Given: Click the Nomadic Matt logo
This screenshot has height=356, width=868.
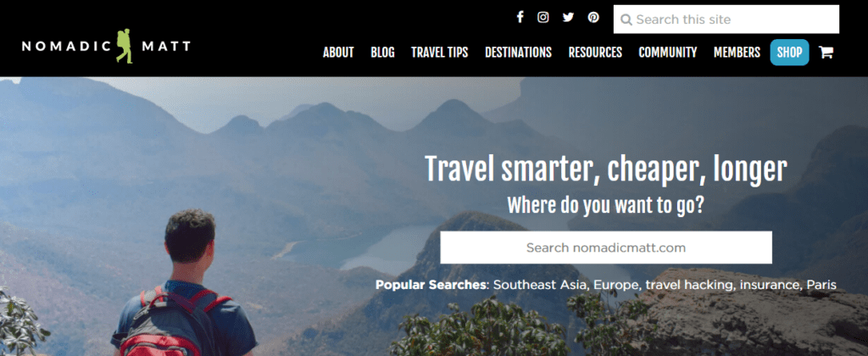Looking at the screenshot, I should 106,46.
